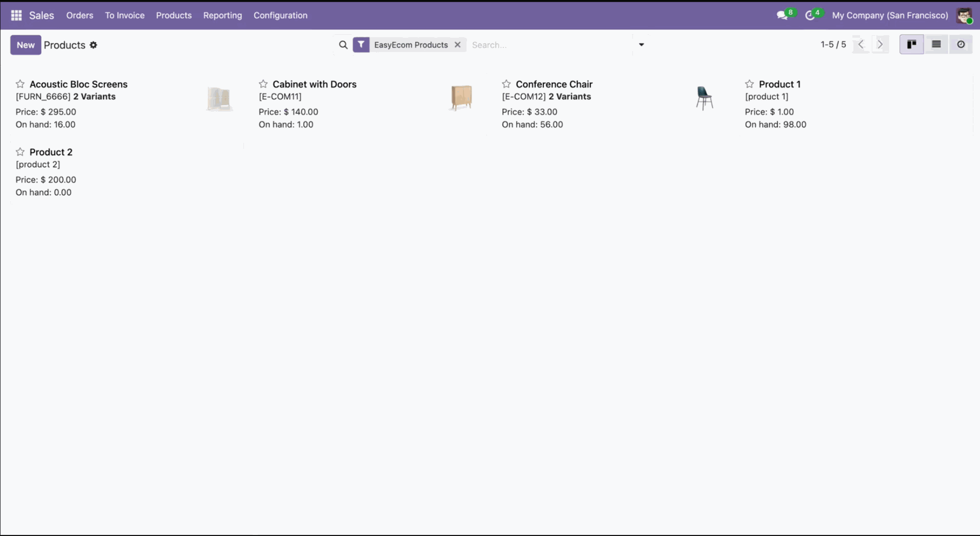Click the Conference Chair thumbnail image
Screen dimensions: 980x536
[704, 98]
